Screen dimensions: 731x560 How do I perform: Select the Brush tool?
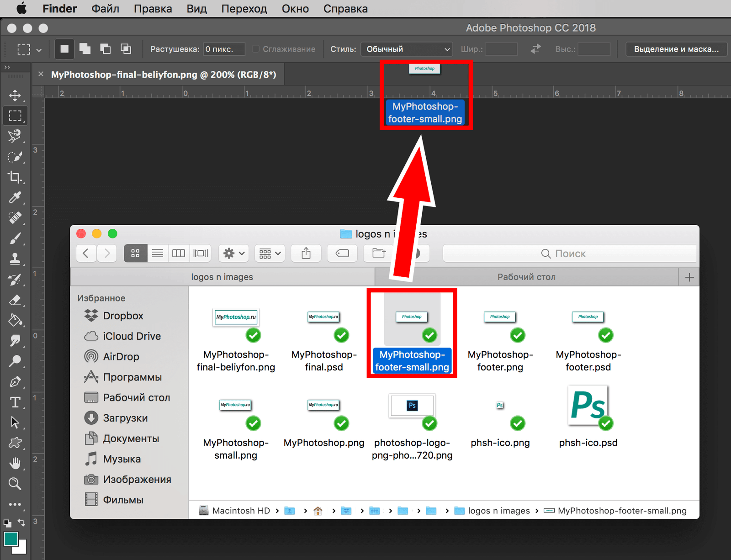15,238
